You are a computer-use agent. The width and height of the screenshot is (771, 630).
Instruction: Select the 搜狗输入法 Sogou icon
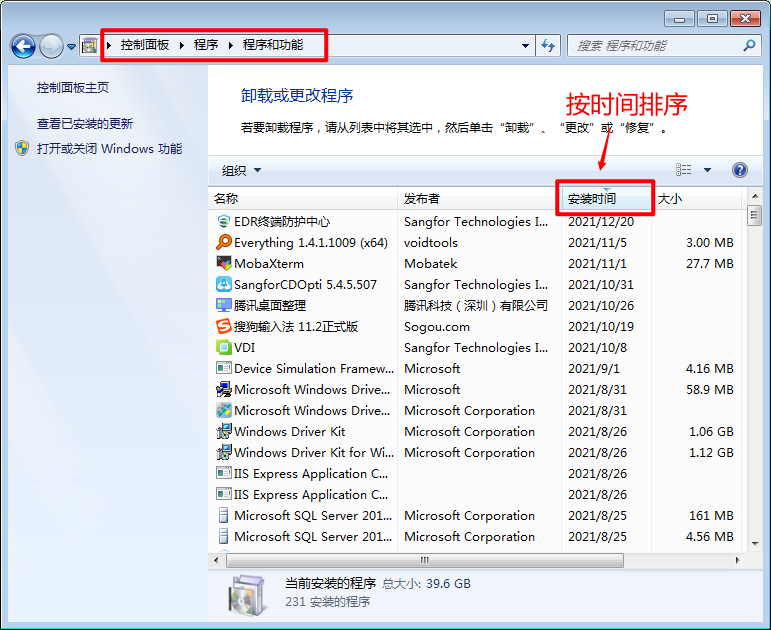coord(224,326)
